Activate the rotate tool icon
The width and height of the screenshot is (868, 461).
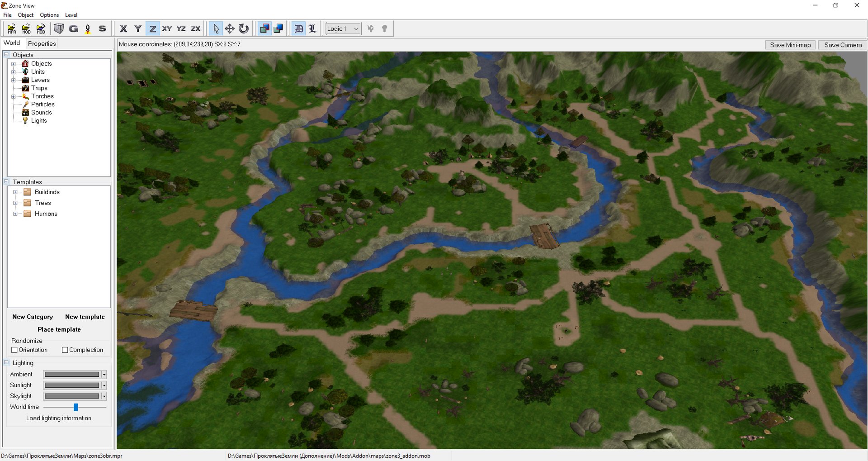244,29
